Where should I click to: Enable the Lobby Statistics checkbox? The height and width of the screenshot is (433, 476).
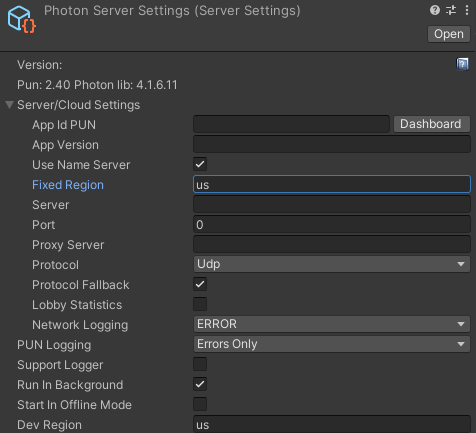pos(200,304)
